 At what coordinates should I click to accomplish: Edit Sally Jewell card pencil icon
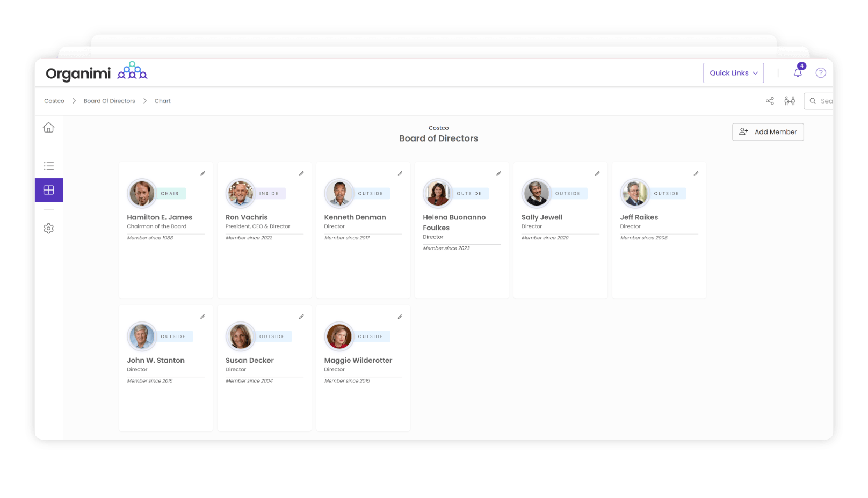tap(597, 173)
